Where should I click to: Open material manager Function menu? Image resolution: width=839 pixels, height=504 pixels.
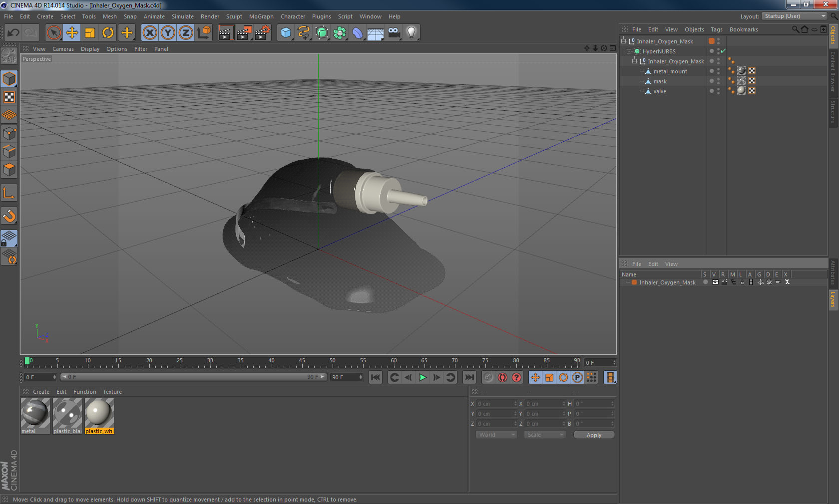tap(85, 392)
